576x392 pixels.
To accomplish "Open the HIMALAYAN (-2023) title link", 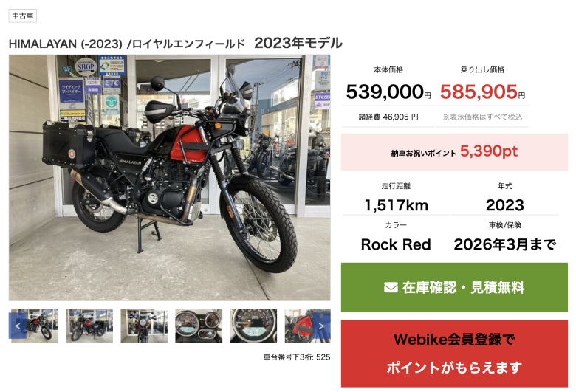I will point(127,44).
